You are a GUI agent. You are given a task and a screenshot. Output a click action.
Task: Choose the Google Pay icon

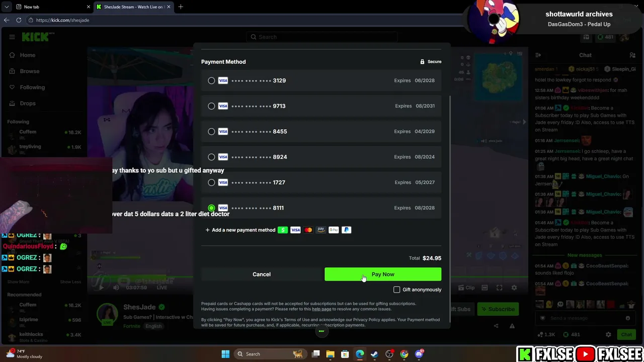tap(334, 230)
